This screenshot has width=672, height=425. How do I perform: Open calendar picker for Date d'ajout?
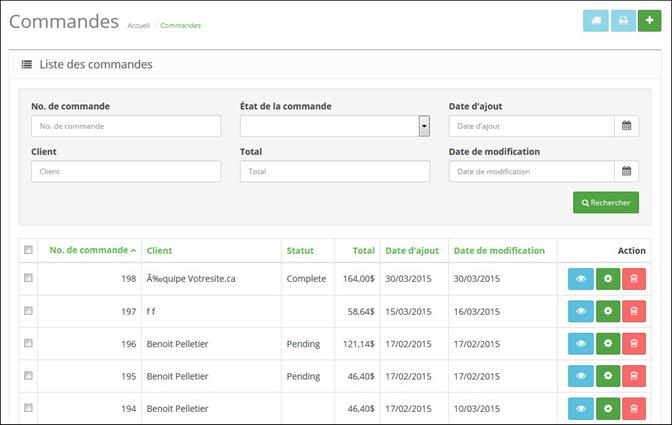click(x=626, y=126)
